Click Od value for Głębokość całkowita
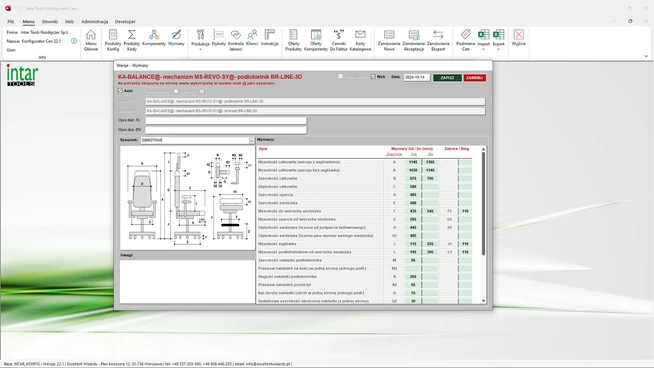Viewport: 654px width, 368px height. pyautogui.click(x=413, y=187)
